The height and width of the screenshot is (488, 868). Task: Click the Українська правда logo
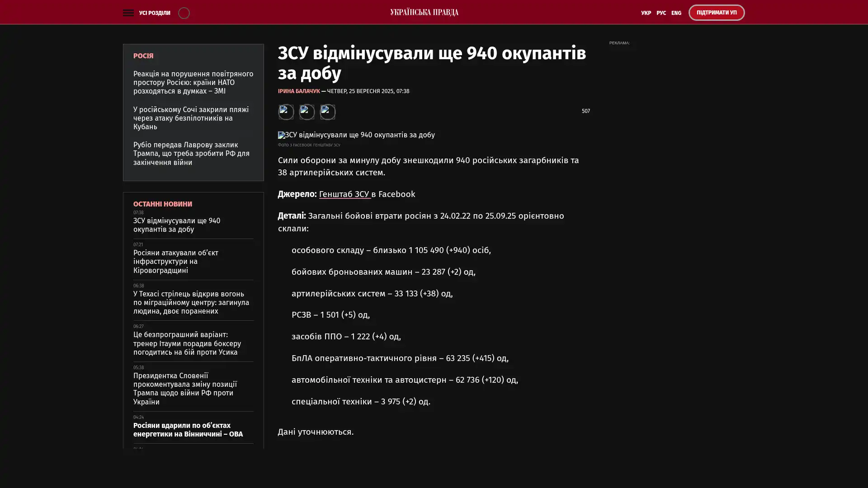pos(424,12)
